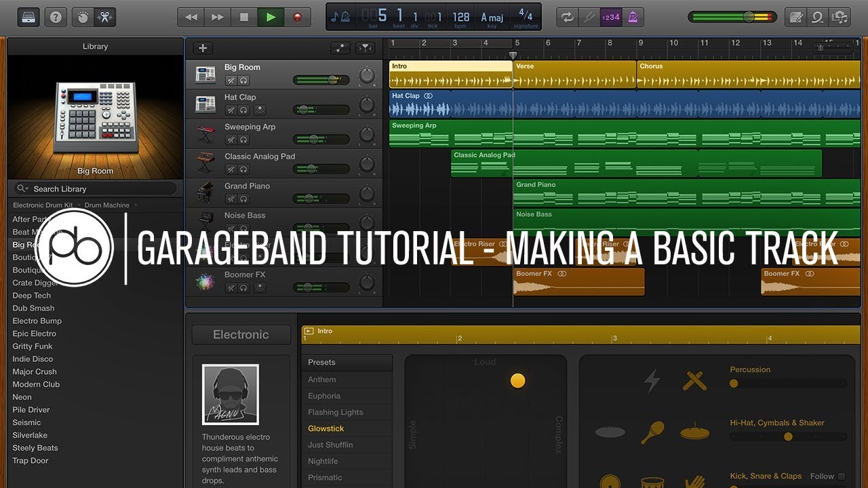Image resolution: width=868 pixels, height=488 pixels.
Task: Click the master volume slider
Action: [x=732, y=17]
